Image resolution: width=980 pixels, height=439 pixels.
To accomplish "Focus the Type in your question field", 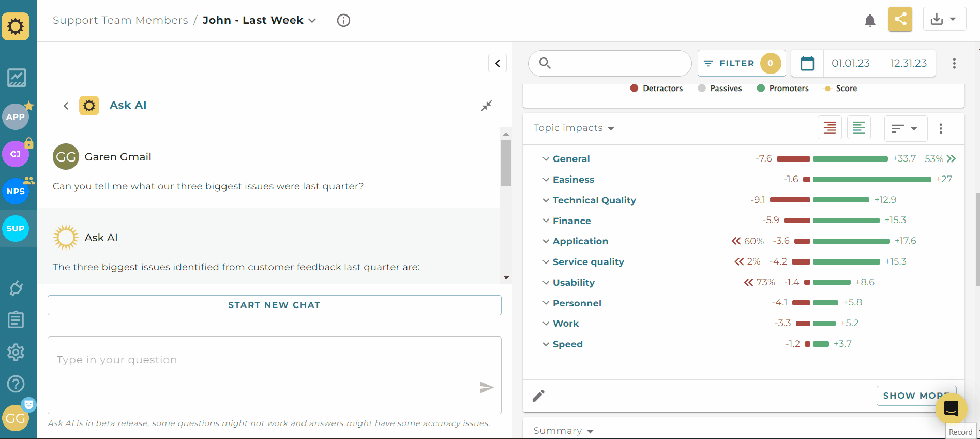I will point(275,375).
